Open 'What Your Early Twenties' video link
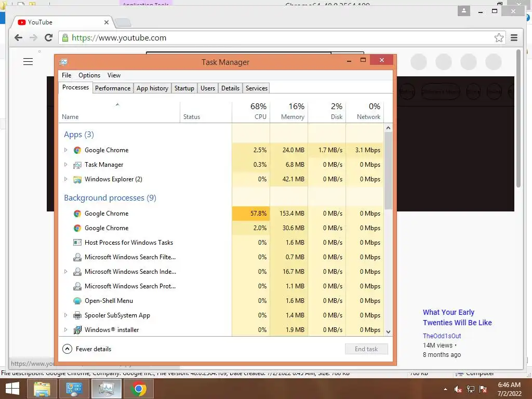 pyautogui.click(x=457, y=317)
